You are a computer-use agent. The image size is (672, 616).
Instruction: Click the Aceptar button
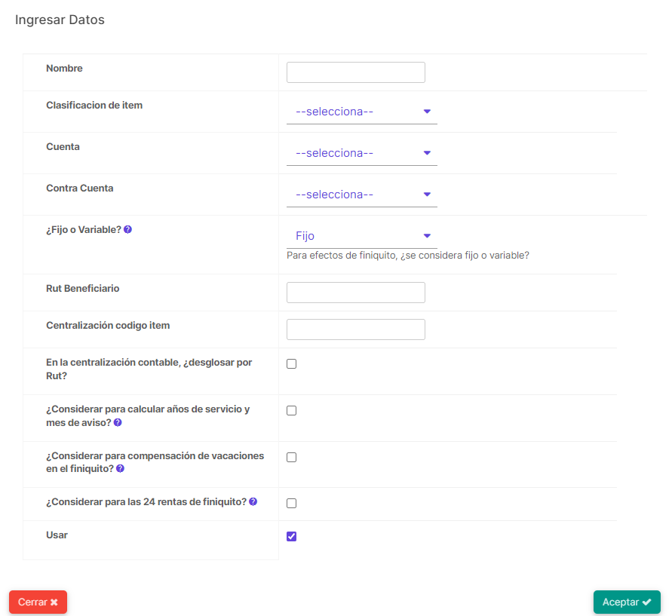627,602
